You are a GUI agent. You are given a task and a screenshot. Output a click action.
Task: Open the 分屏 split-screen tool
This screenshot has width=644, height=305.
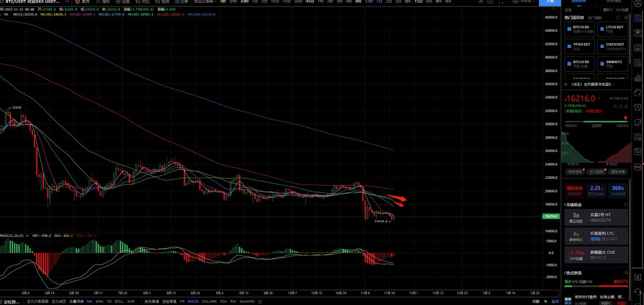(181, 2)
